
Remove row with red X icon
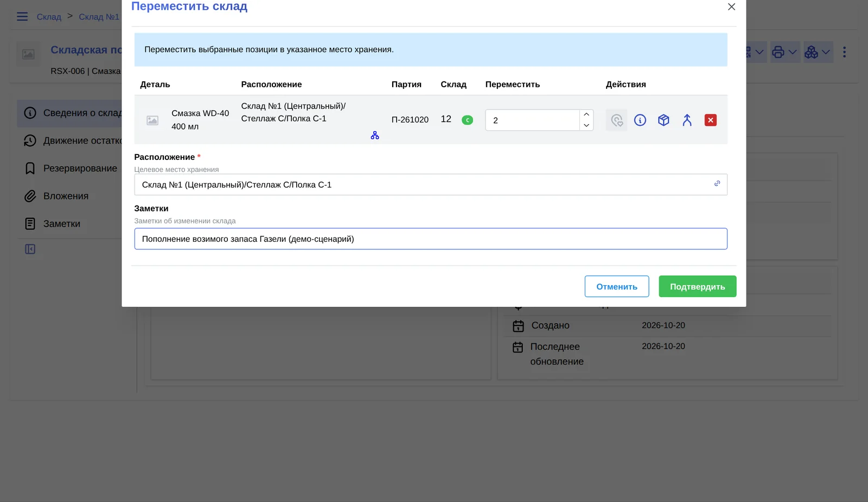[x=711, y=120]
